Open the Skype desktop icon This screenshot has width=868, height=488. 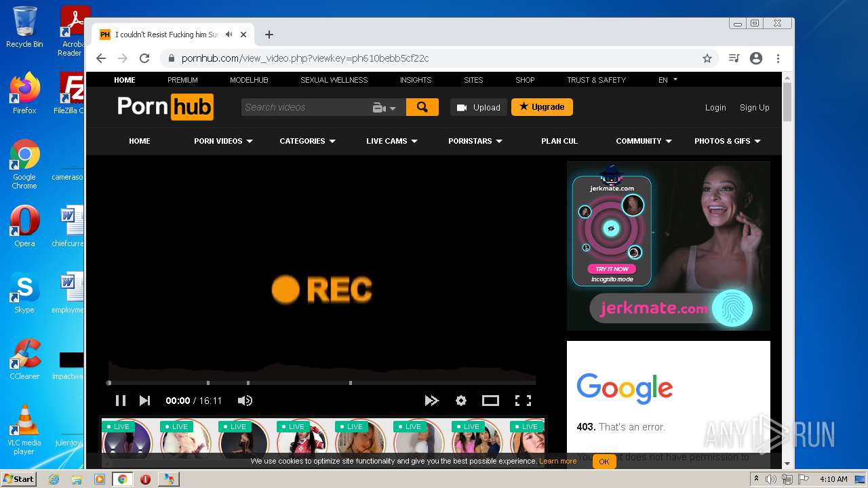[24, 293]
